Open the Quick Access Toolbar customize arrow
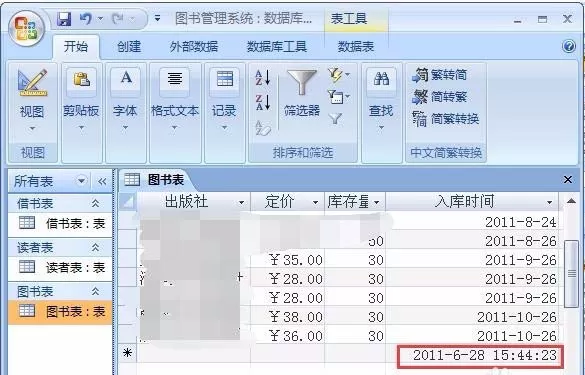 point(158,18)
